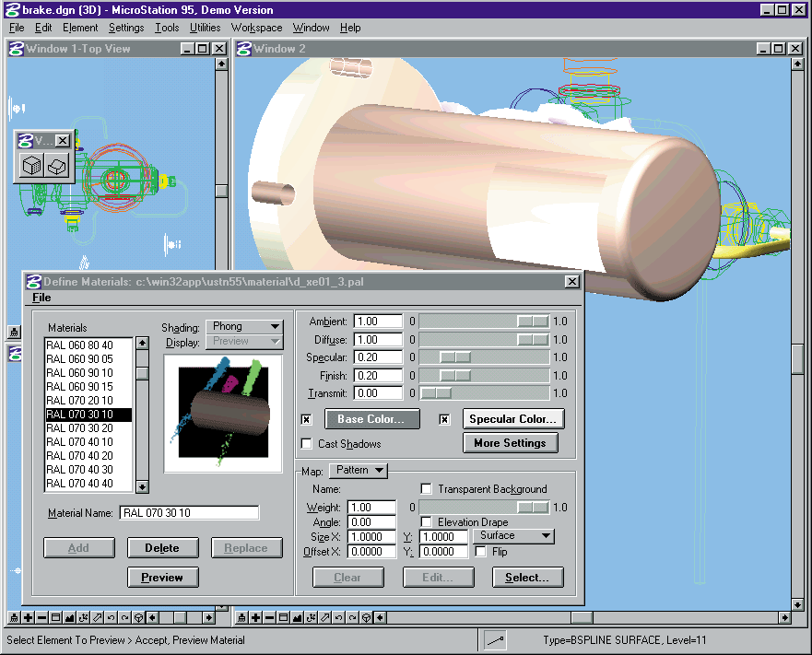
Task: Click Rotate View icon under Window 1
Action: (x=83, y=617)
